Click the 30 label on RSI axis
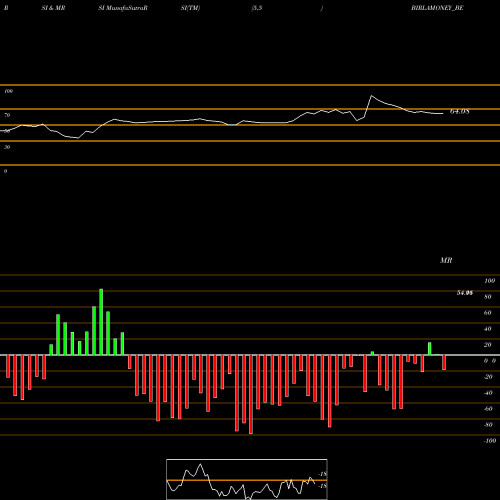The image size is (500, 500). (7, 147)
